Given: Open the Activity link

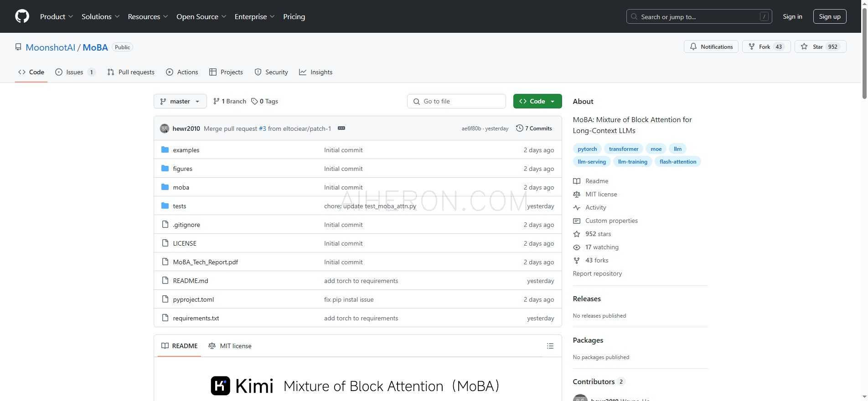Looking at the screenshot, I should [x=589, y=207].
